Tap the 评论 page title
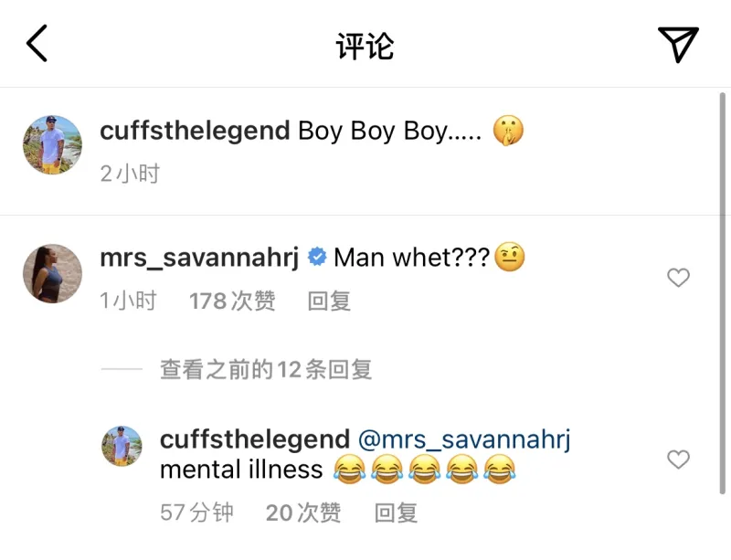The width and height of the screenshot is (731, 560). pyautogui.click(x=365, y=47)
